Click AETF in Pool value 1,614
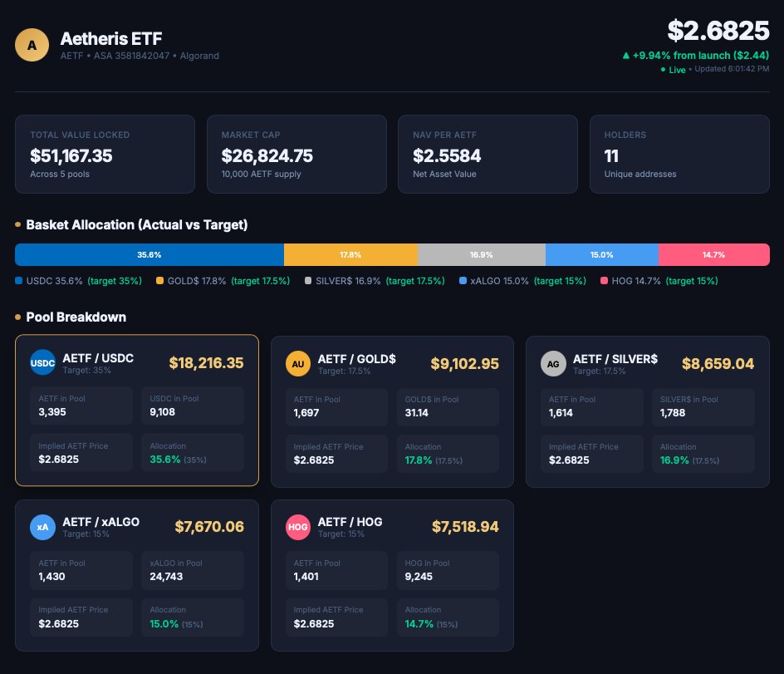784x674 pixels. click(x=561, y=413)
